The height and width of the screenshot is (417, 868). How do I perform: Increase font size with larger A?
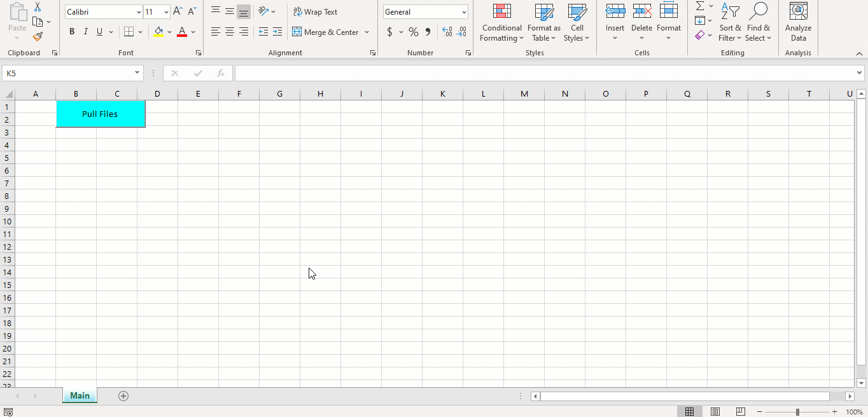point(178,11)
